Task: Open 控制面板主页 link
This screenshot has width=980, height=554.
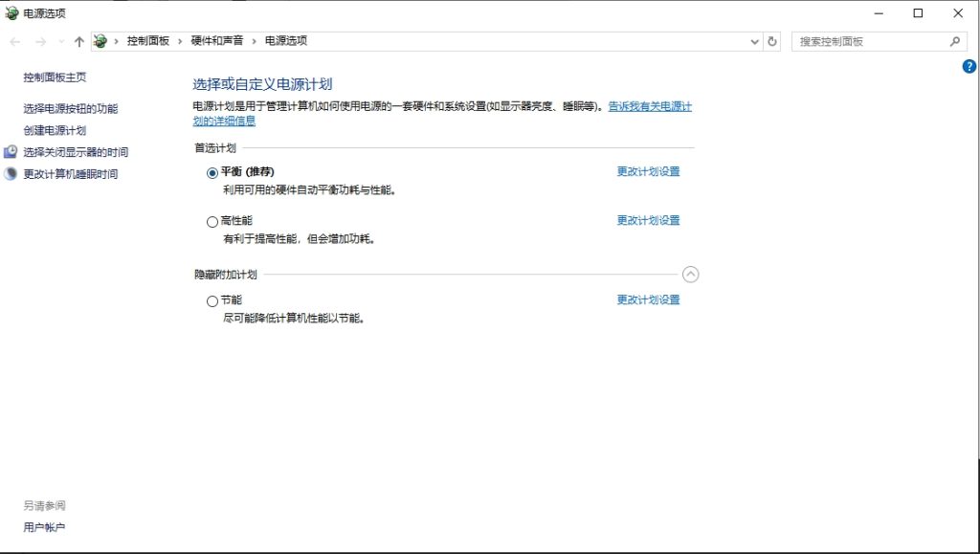Action: tap(55, 78)
